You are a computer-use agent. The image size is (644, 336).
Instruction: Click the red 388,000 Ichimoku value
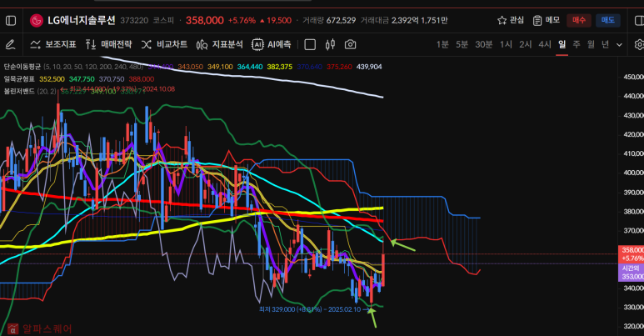(x=142, y=79)
